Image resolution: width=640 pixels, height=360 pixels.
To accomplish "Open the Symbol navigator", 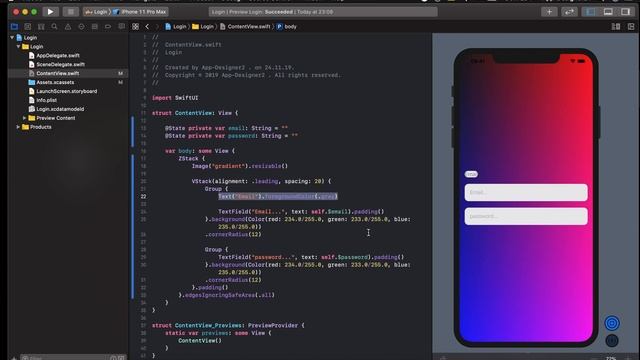I will pyautogui.click(x=41, y=27).
